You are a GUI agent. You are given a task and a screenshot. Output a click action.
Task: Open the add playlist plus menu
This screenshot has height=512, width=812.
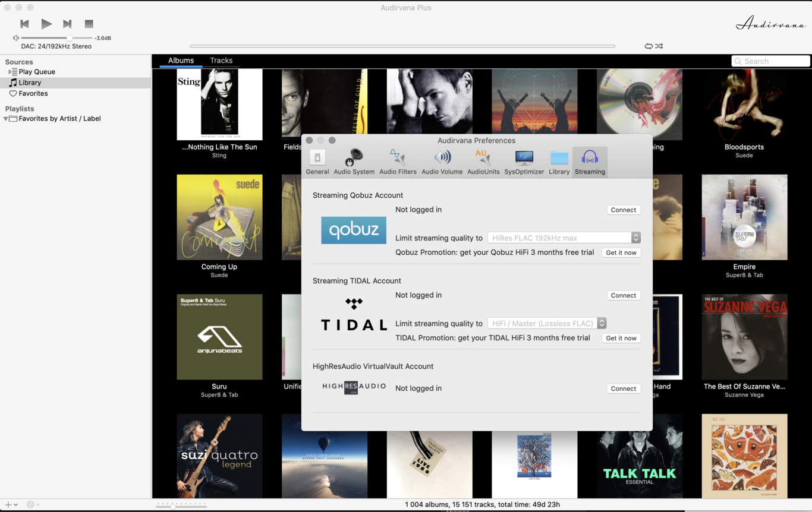[11, 504]
